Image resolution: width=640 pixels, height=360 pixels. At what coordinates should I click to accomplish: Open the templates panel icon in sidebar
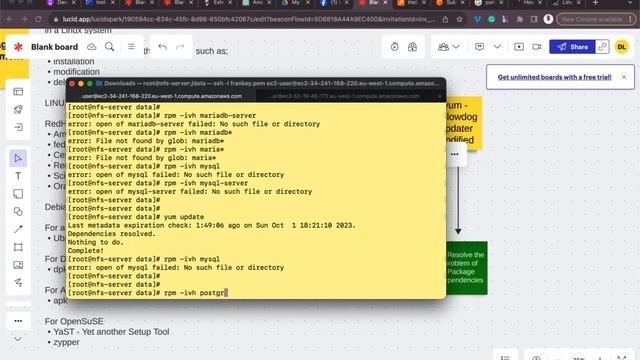tap(18, 91)
